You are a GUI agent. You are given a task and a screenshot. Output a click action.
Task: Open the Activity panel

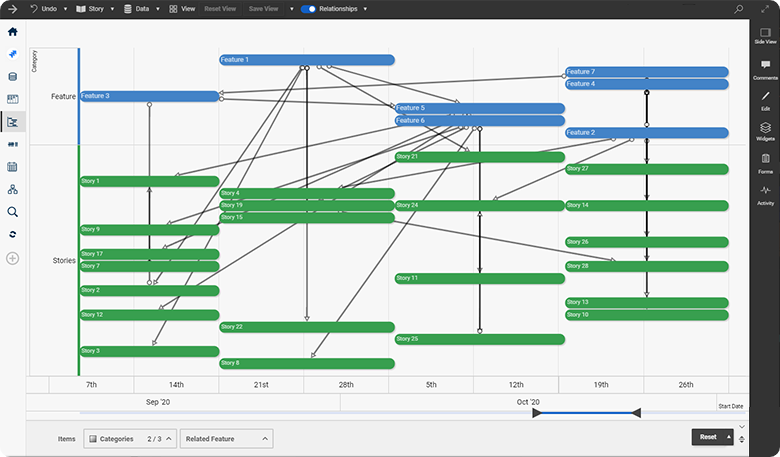click(765, 194)
